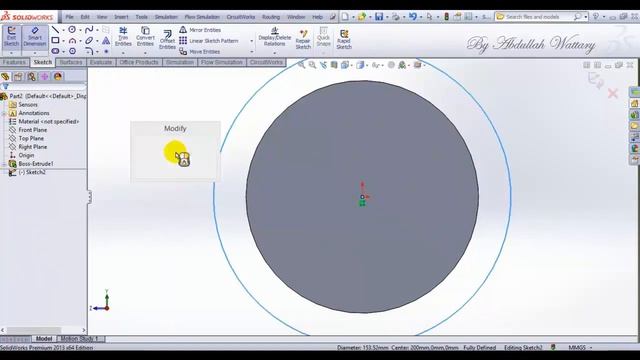Open the DisplayManager tab icon
Viewport: 640px width, 360px height.
click(x=58, y=76)
